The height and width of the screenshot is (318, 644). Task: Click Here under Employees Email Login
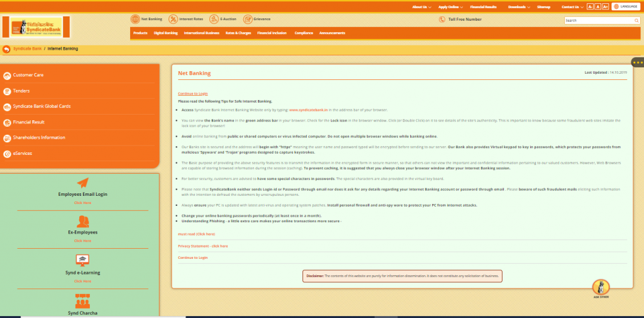click(x=82, y=203)
